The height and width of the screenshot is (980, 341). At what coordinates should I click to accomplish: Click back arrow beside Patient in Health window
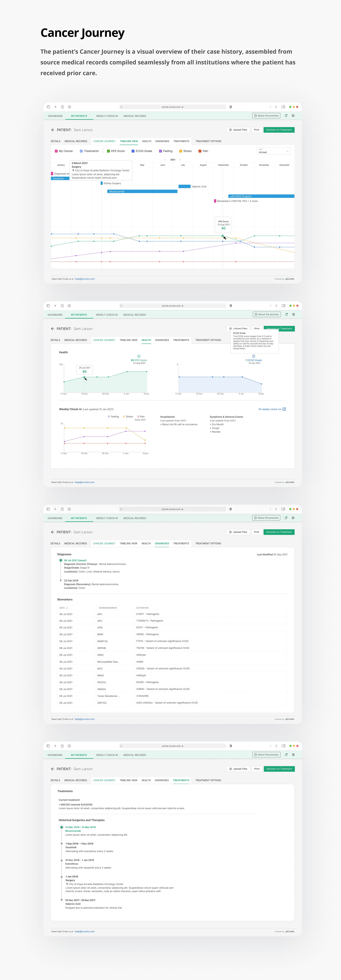(52, 329)
